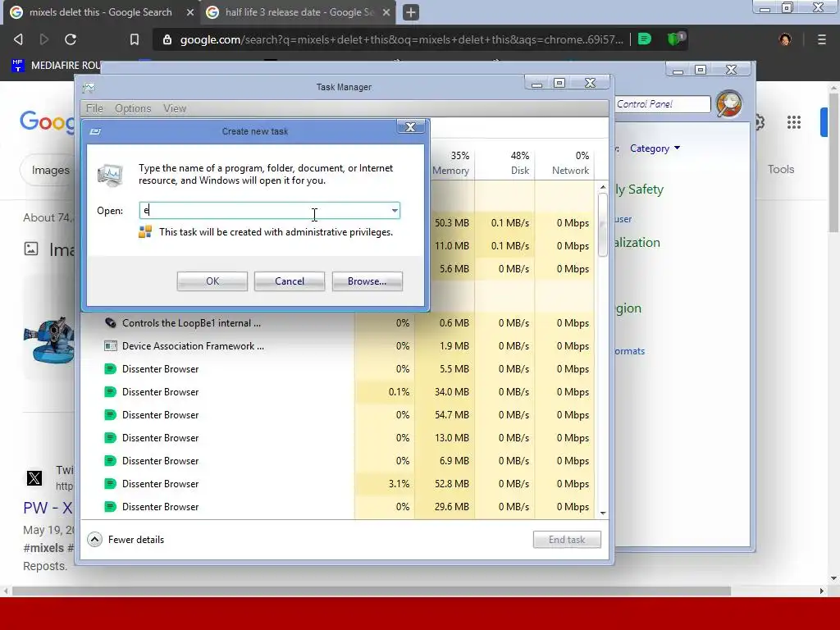Click the run dialog computer icon
This screenshot has height=630, width=840.
pyautogui.click(x=111, y=176)
